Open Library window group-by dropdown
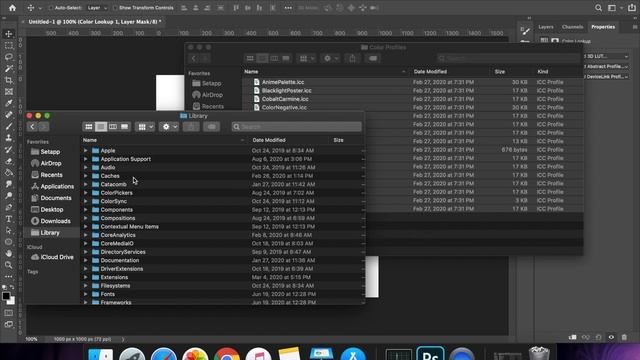The height and width of the screenshot is (360, 640). [x=145, y=127]
